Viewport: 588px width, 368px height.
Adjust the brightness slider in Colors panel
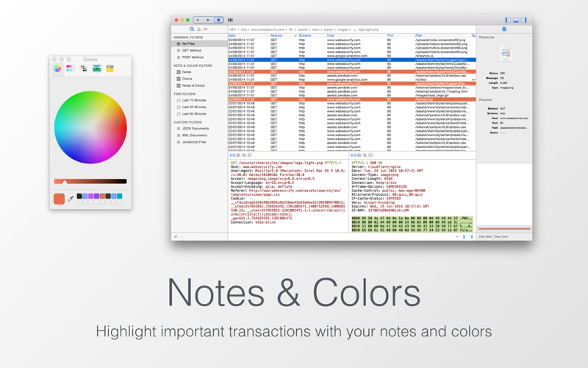90,181
